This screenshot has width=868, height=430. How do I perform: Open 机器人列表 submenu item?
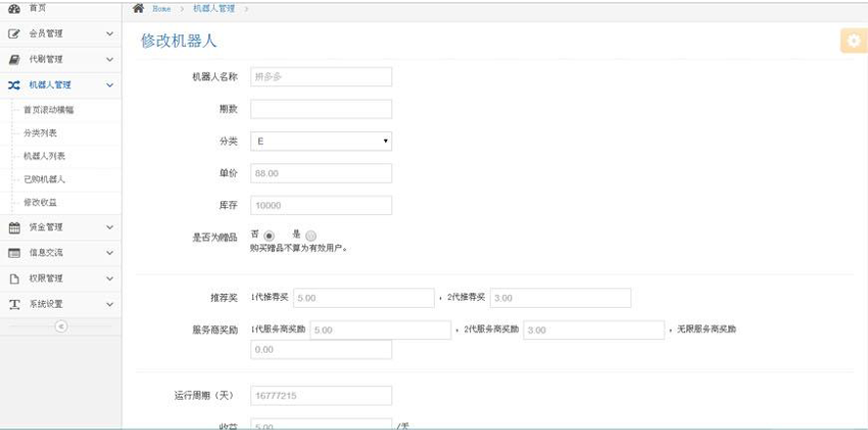[44, 156]
